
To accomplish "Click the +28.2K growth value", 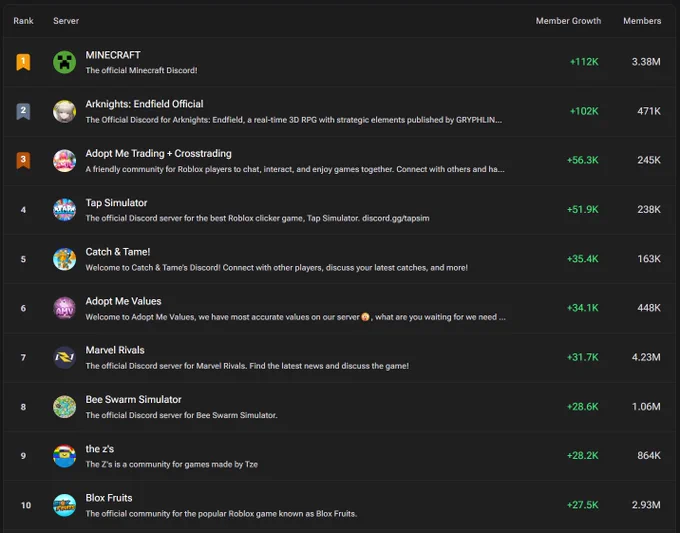I will [582, 456].
